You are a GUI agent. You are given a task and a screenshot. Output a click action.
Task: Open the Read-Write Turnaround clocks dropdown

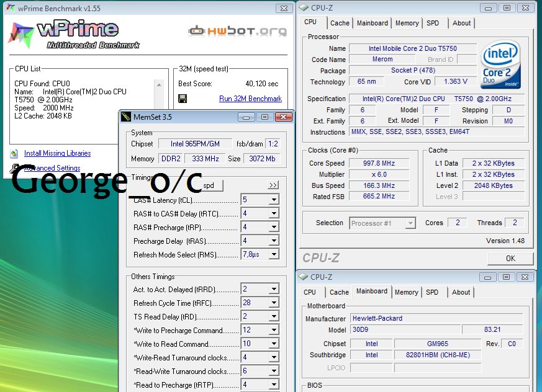click(274, 370)
